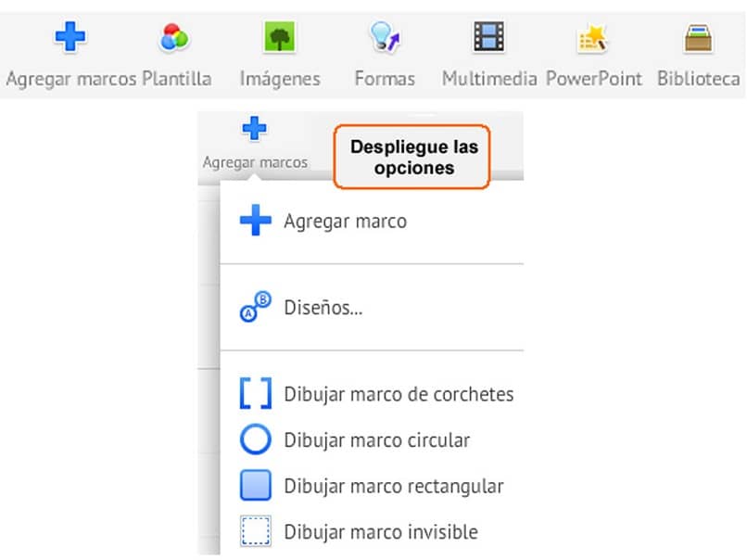The height and width of the screenshot is (560, 747).
Task: Open the PowerPoint import icon
Action: click(x=593, y=38)
